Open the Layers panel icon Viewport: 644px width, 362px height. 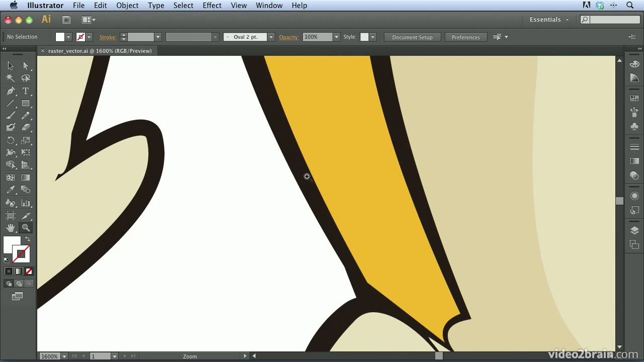coord(634,230)
